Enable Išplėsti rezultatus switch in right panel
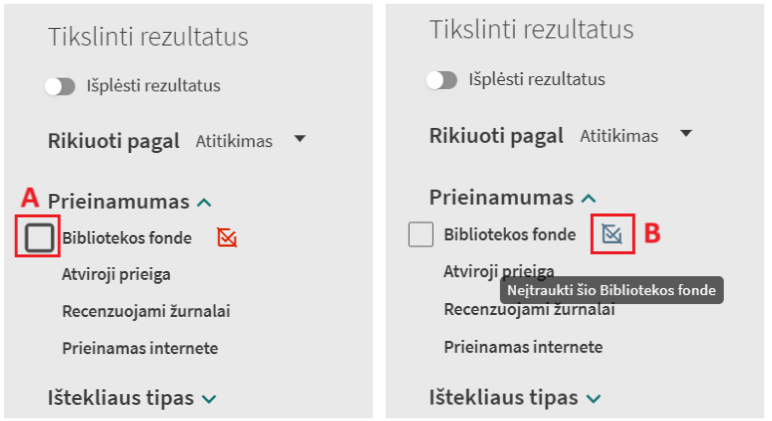Screen dimensions: 772x421 click(441, 79)
